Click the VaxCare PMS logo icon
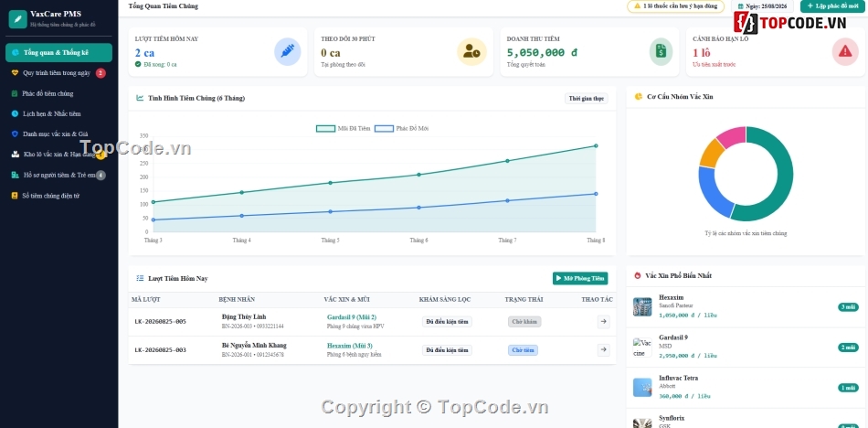This screenshot has height=428, width=868. (17, 19)
